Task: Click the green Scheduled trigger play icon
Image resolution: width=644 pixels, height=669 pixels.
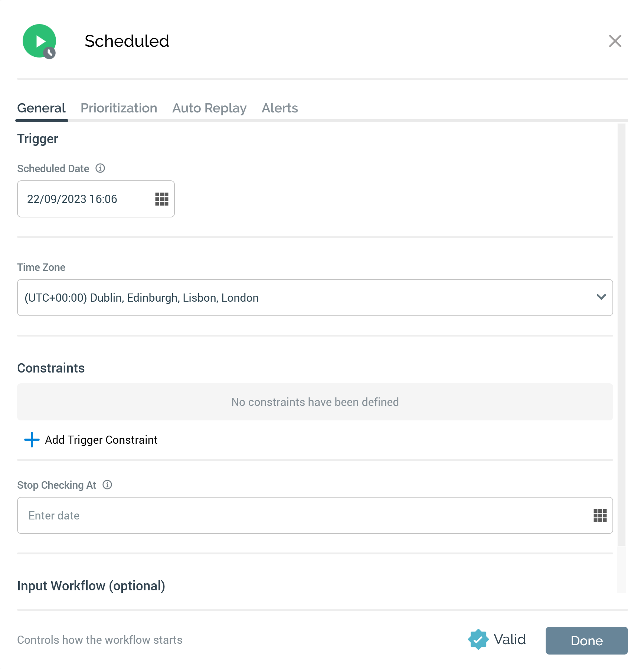Action: tap(39, 41)
